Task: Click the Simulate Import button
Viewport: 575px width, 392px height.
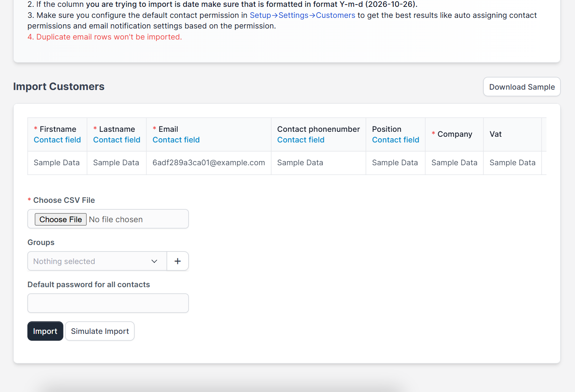Action: 100,331
